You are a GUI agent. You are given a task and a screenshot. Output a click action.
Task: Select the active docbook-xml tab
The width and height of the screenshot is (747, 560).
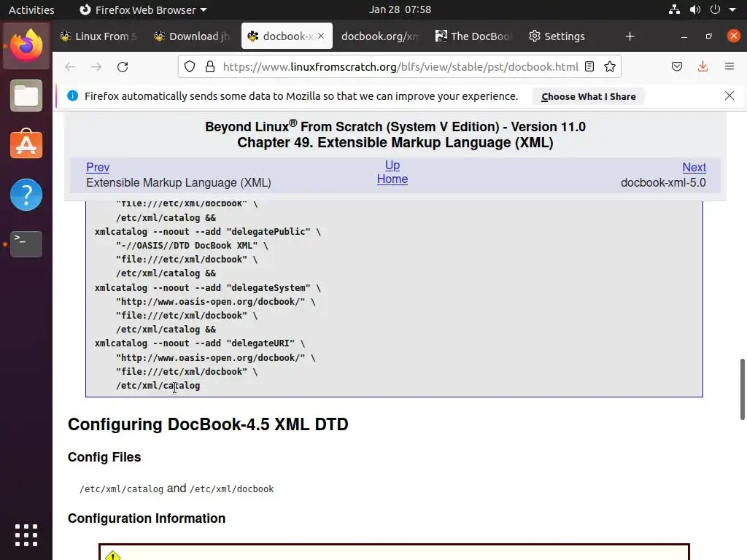coord(287,36)
